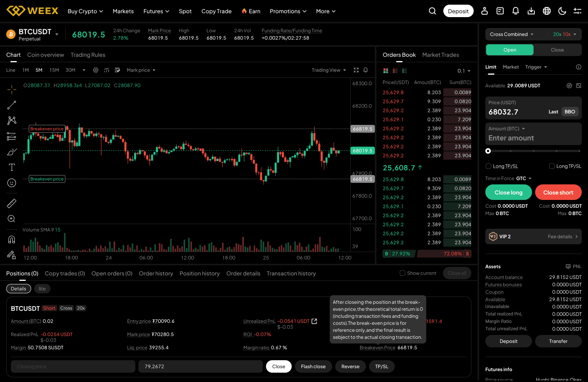Open the Position history tab

click(x=199, y=274)
